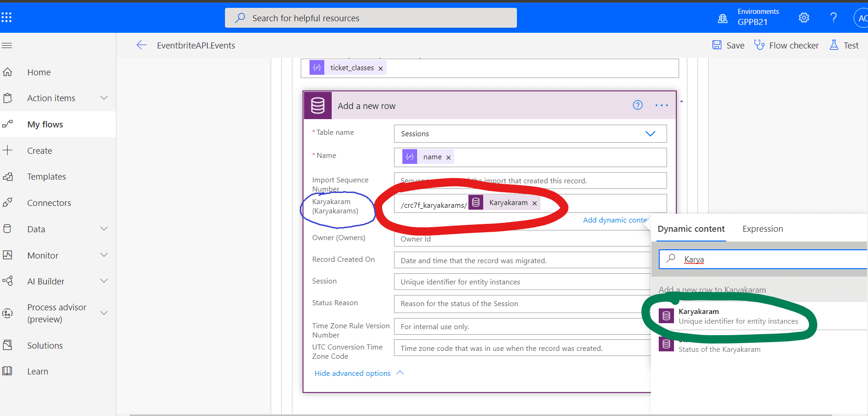Expand the AI Builder section
The height and width of the screenshot is (416, 868).
(x=104, y=281)
